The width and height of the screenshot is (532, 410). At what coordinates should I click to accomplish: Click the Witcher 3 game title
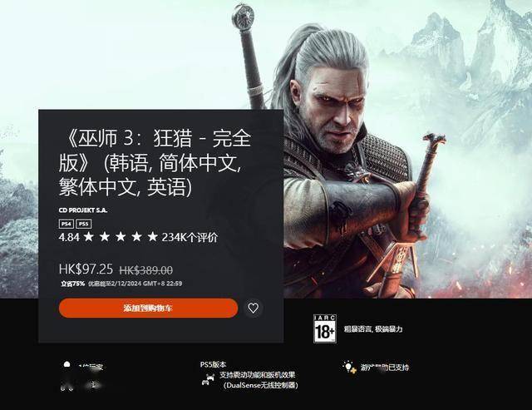pyautogui.click(x=155, y=162)
